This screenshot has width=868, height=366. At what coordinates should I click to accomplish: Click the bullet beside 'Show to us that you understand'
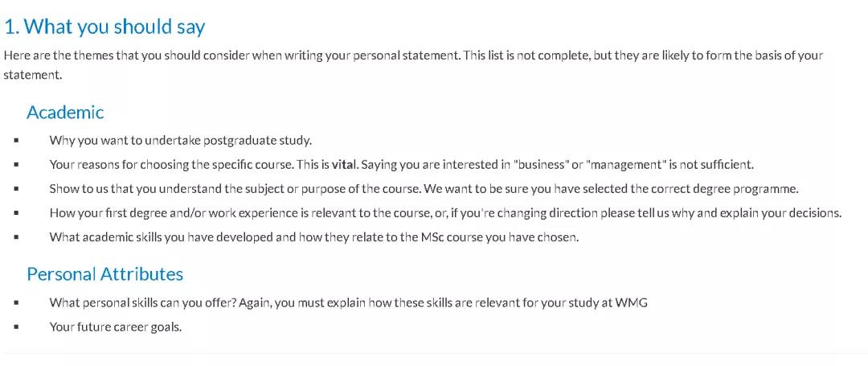pos(17,189)
